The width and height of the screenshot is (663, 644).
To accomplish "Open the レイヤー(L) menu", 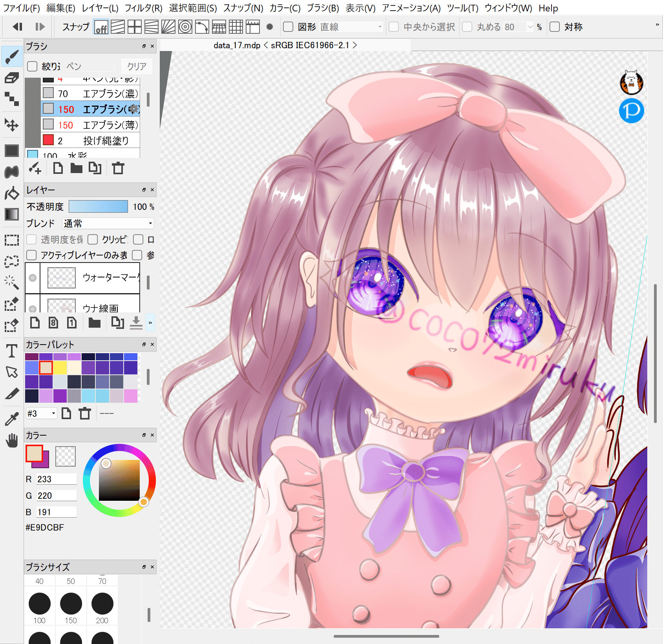I will click(x=100, y=8).
